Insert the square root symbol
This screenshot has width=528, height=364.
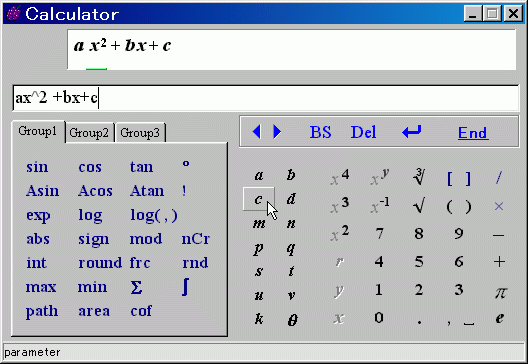[x=419, y=205]
